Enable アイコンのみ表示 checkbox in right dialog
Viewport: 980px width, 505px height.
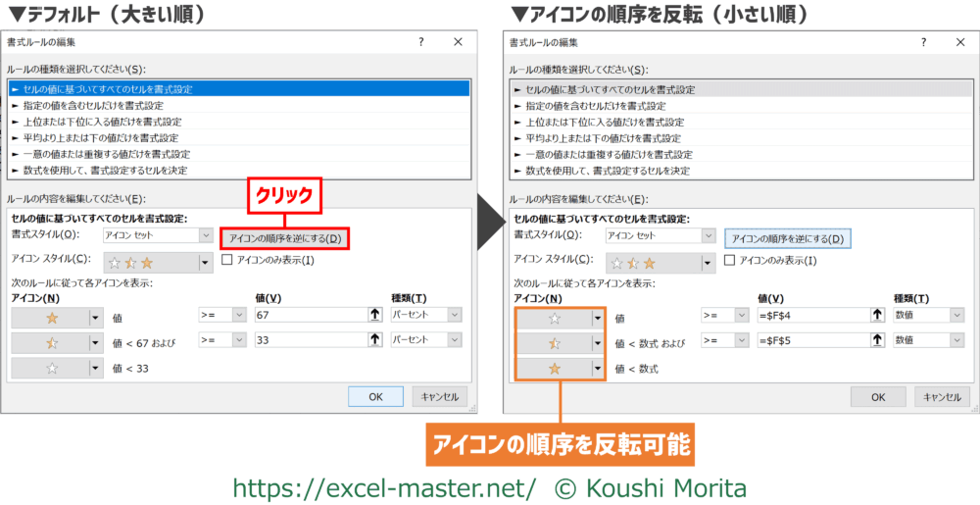tap(729, 261)
